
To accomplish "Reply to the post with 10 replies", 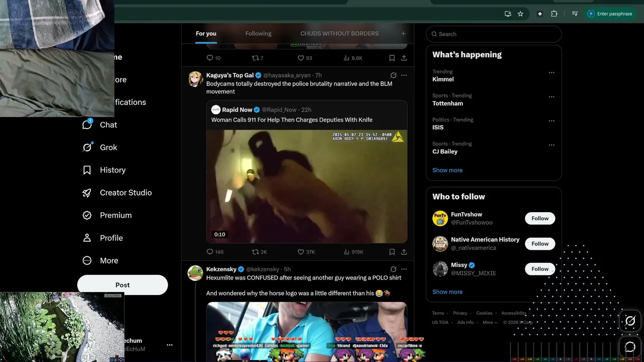I will tap(213, 58).
